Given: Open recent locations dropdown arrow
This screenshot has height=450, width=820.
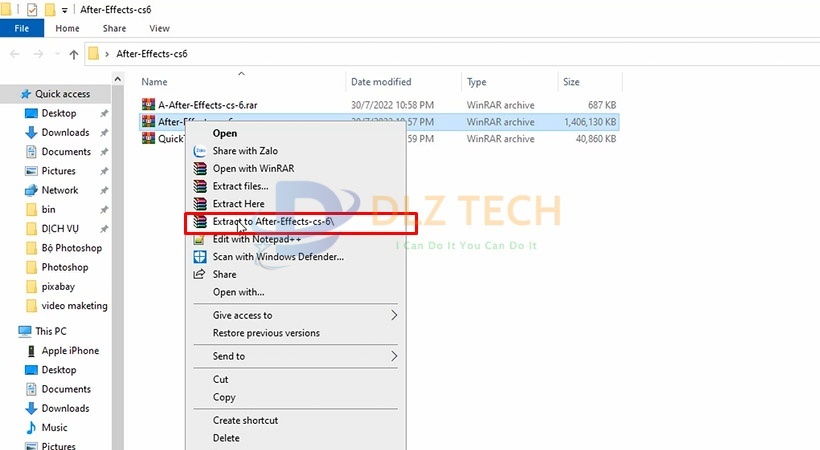Looking at the screenshot, I should click(x=58, y=54).
